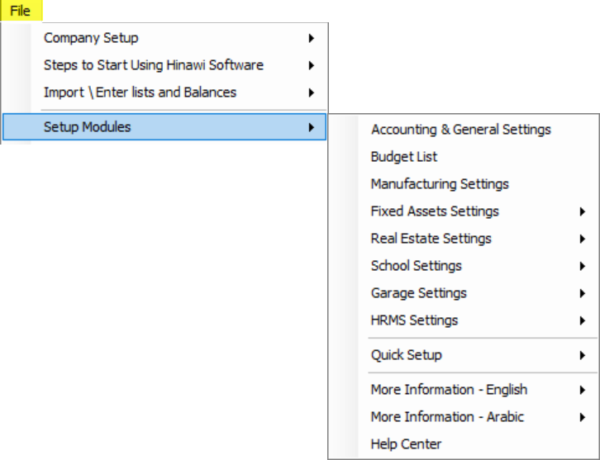Open Quick Setup submenu

pos(464,355)
